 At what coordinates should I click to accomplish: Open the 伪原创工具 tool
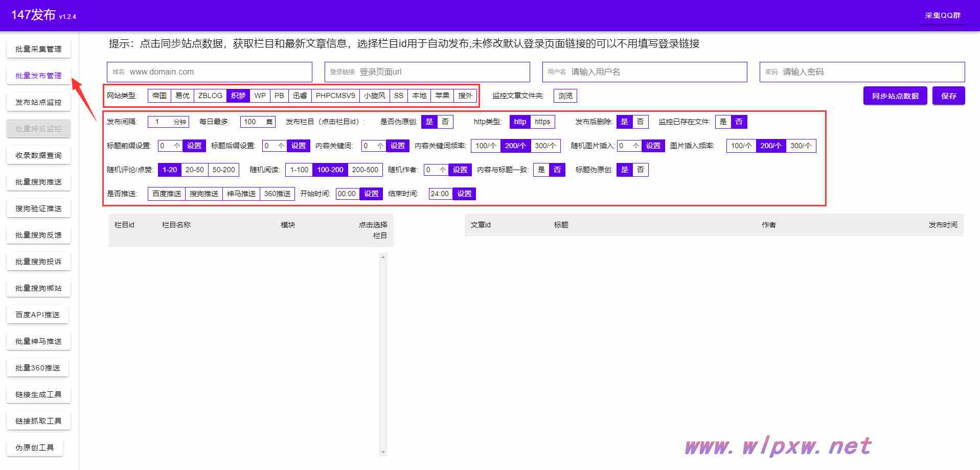tap(34, 448)
